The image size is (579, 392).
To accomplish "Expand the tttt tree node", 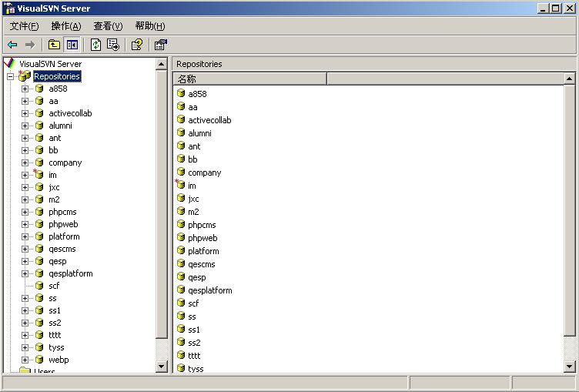I will [x=25, y=335].
